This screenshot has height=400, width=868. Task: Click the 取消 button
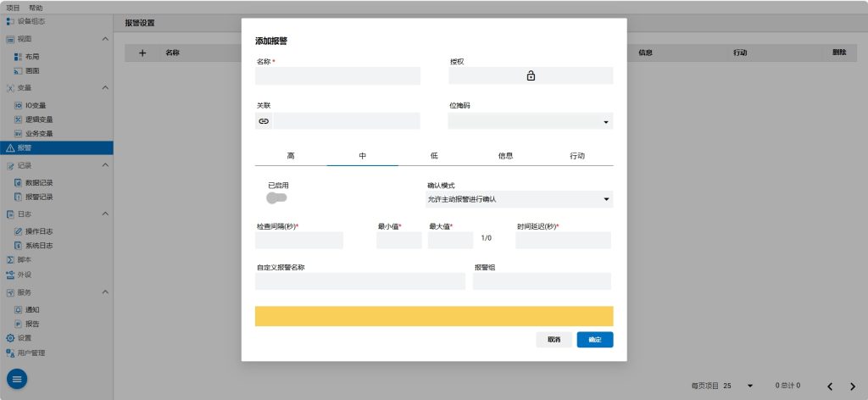(554, 340)
